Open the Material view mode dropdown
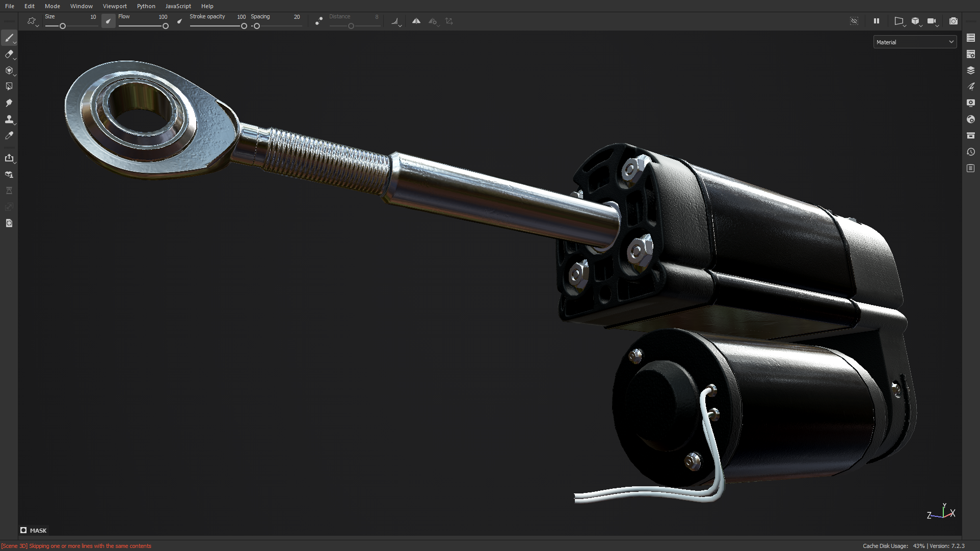This screenshot has width=980, height=551. pyautogui.click(x=915, y=41)
